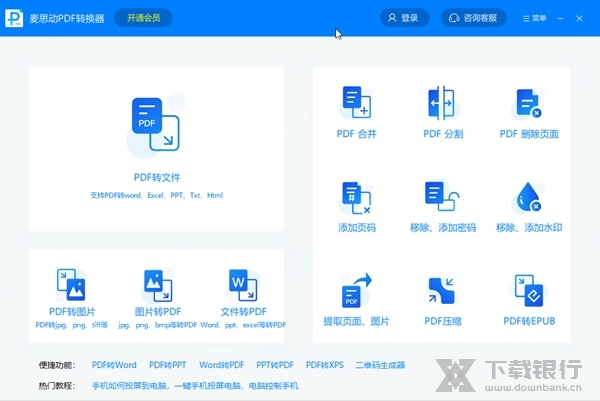Click the 提取页面、图片 label

coord(356,321)
